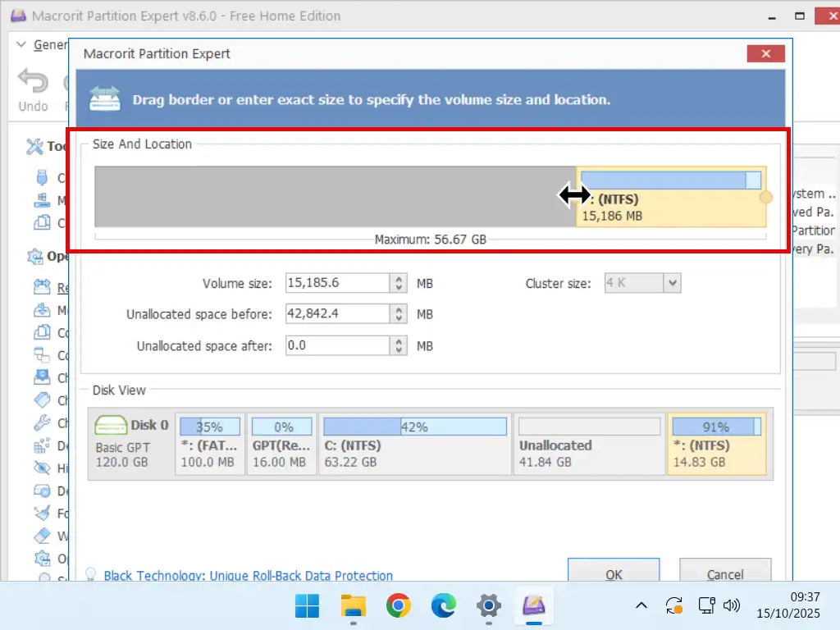Open the Black Technology roll-back protection link
Viewport: 840px width, 630px height.
(x=248, y=576)
